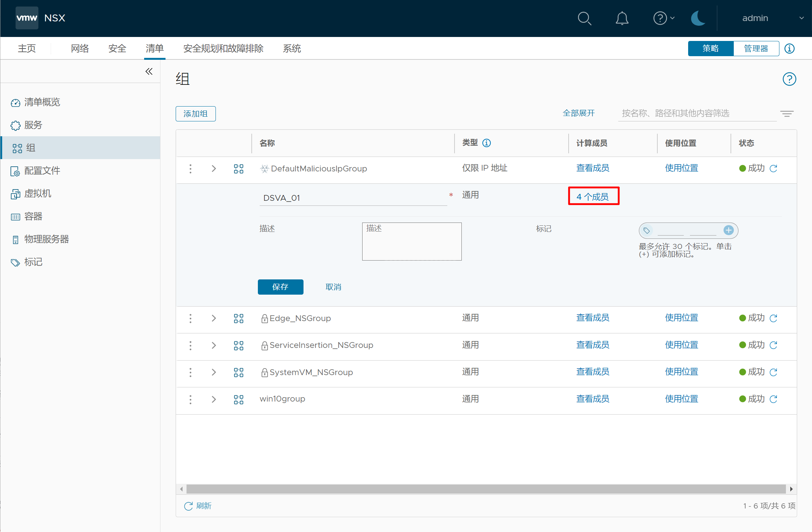Refresh status of the win10group row
The height and width of the screenshot is (532, 812).
tap(774, 399)
